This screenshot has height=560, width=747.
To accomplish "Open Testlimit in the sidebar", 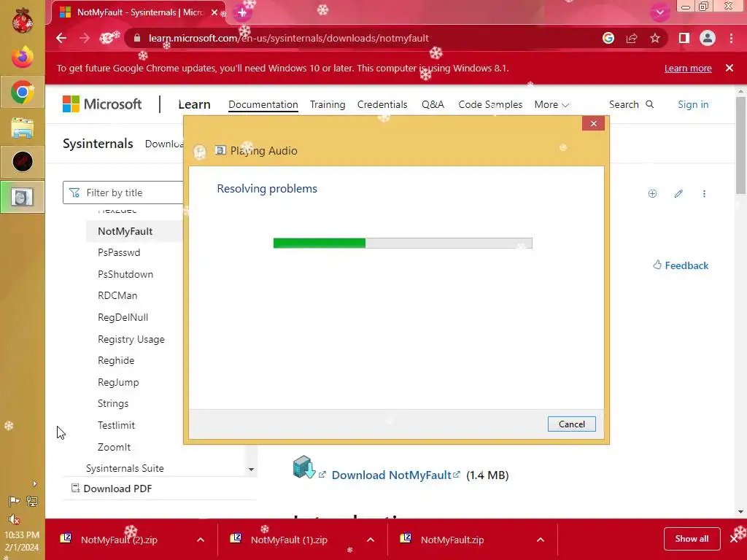I will tap(116, 425).
